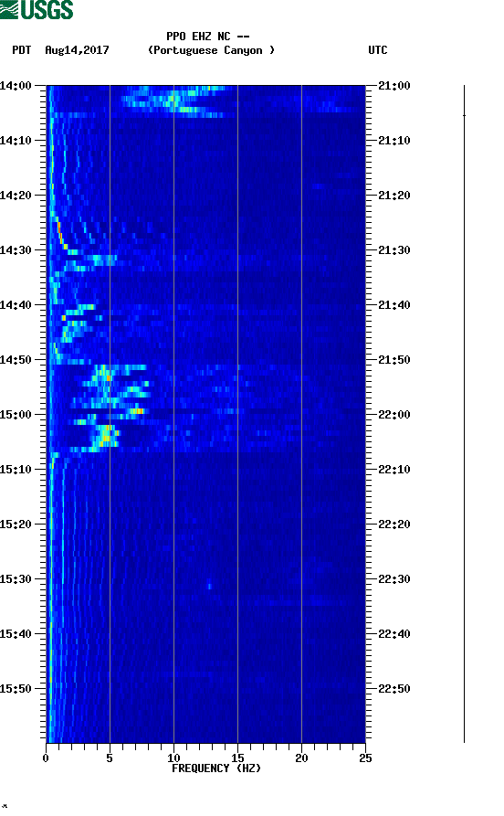504x816 pixels.
Task: Click the 21:30 UTC time label
Action: [x=394, y=249]
